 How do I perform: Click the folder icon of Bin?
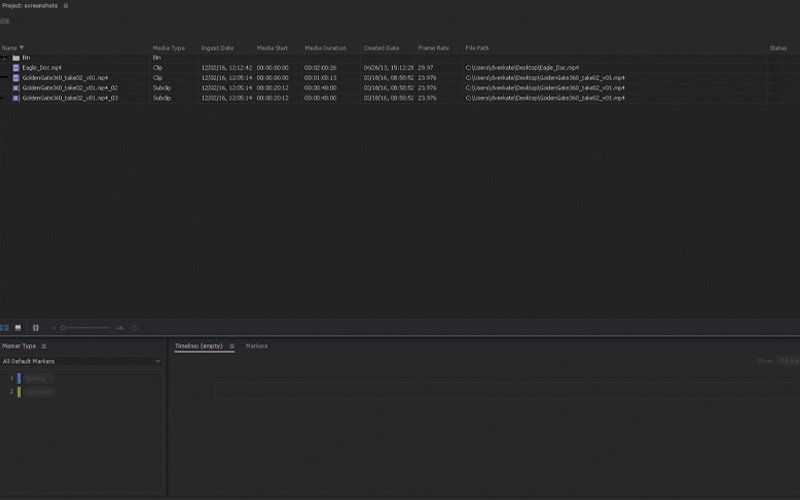pos(16,58)
